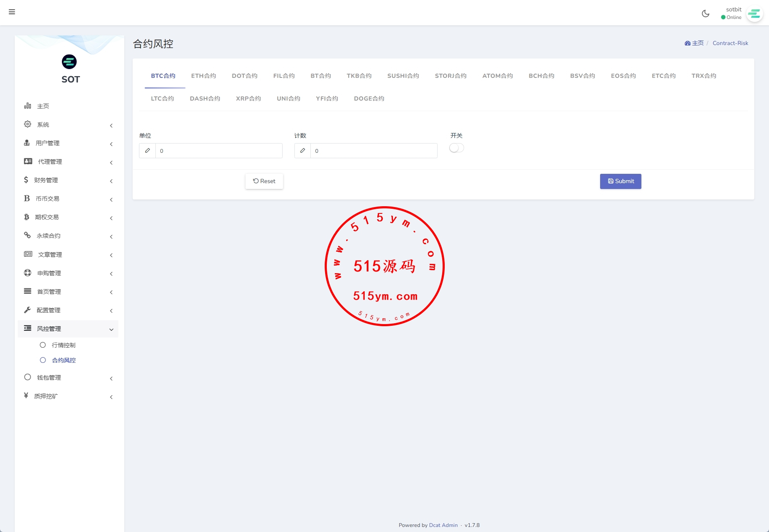Screen dimensions: 769x532
Task: Open the sotbit user avatar
Action: pos(754,14)
